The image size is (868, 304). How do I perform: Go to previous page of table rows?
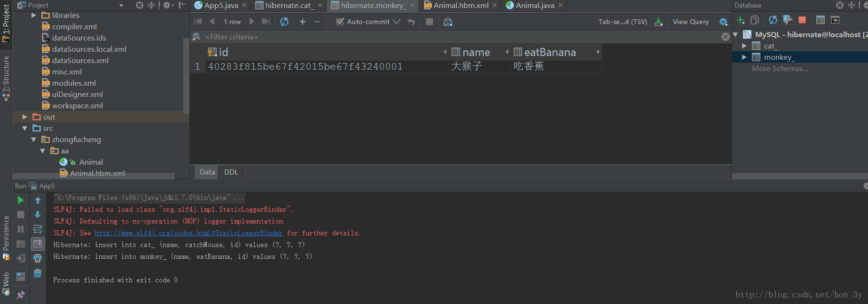pyautogui.click(x=212, y=22)
